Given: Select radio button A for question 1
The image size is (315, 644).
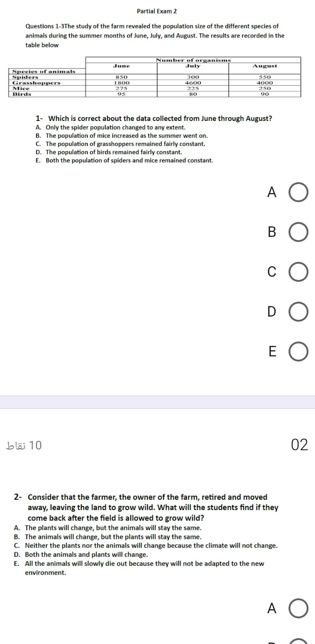Looking at the screenshot, I should pyautogui.click(x=299, y=193).
